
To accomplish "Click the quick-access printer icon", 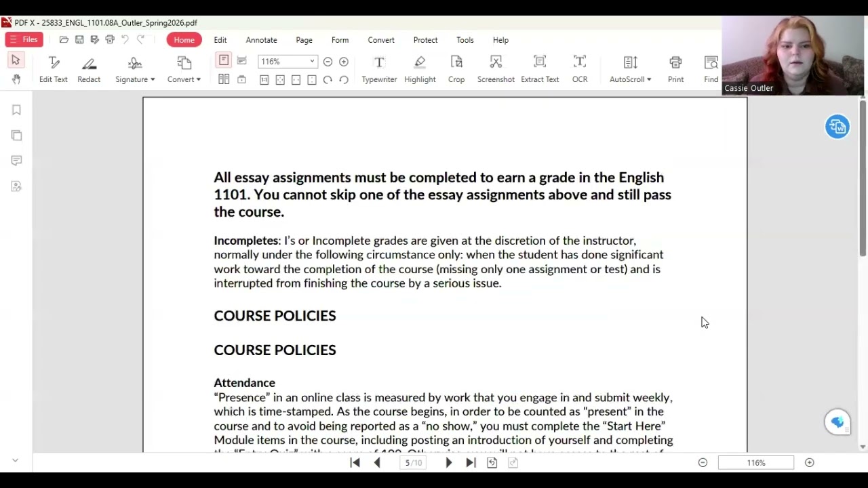I will pyautogui.click(x=110, y=40).
